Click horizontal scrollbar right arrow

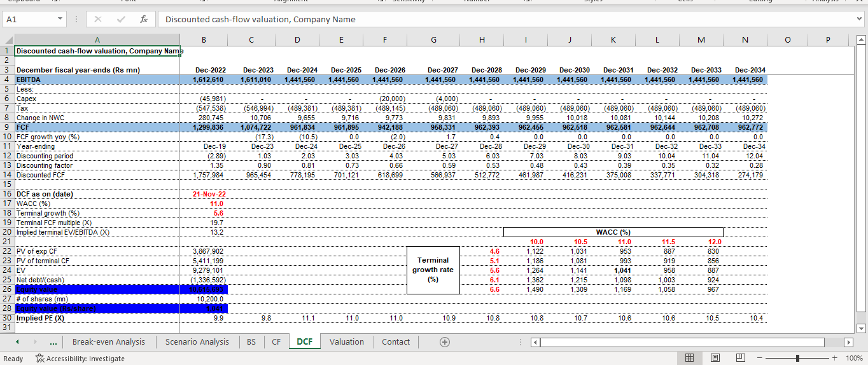click(848, 342)
